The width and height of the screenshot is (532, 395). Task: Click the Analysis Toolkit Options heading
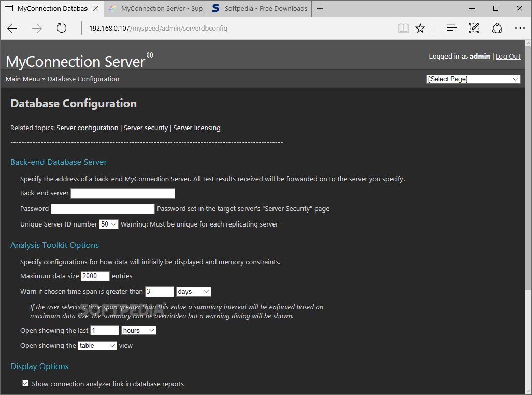click(x=54, y=245)
